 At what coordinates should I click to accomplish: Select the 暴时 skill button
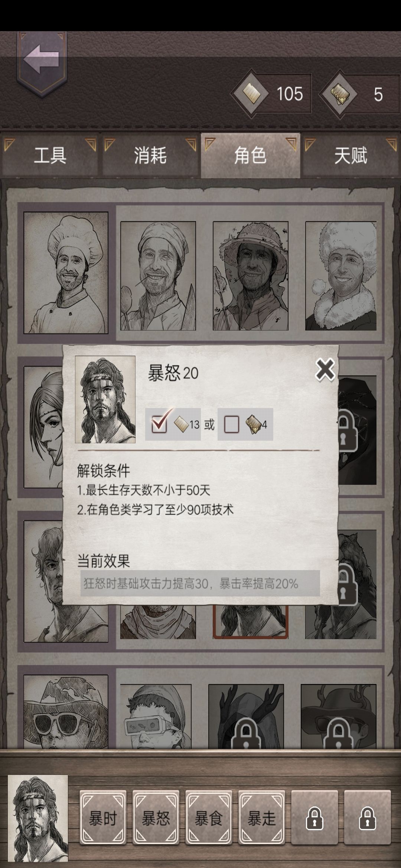pyautogui.click(x=103, y=818)
